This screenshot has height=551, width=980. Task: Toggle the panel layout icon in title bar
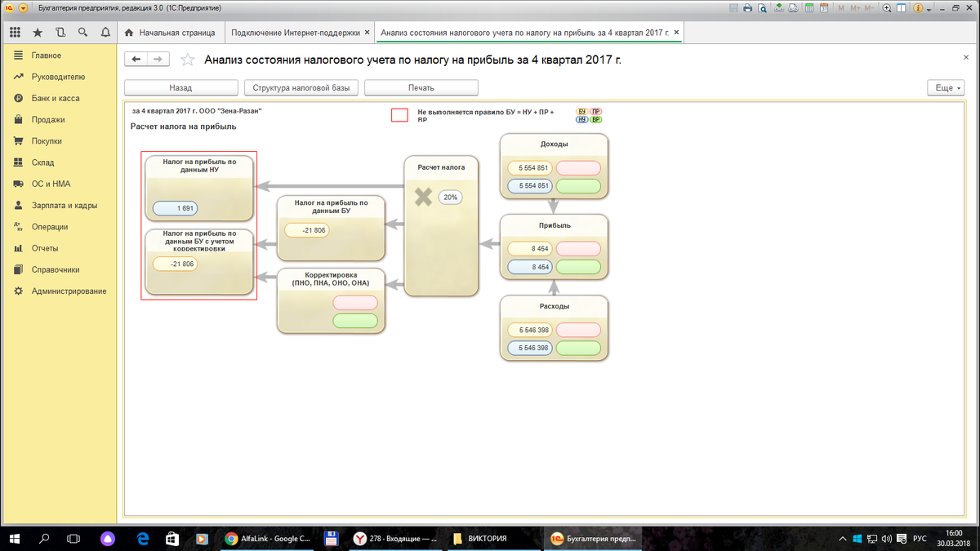click(902, 7)
